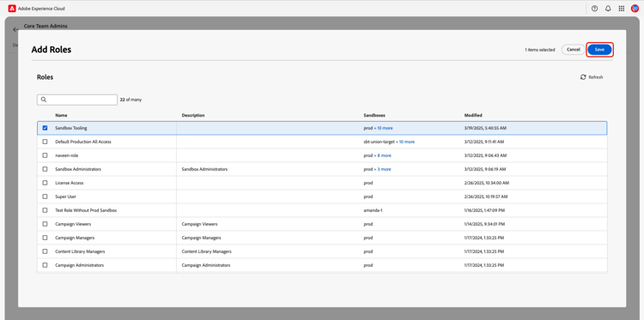This screenshot has width=644, height=320.
Task: Click the '2/26/2025, 10:34:00 AM' modified date
Action: [487, 183]
